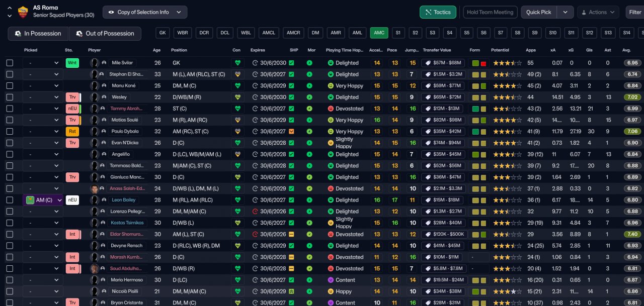Screen dimensions: 644x306
Task: Click the down chevron beside the club badge
Action: click(x=10, y=16)
